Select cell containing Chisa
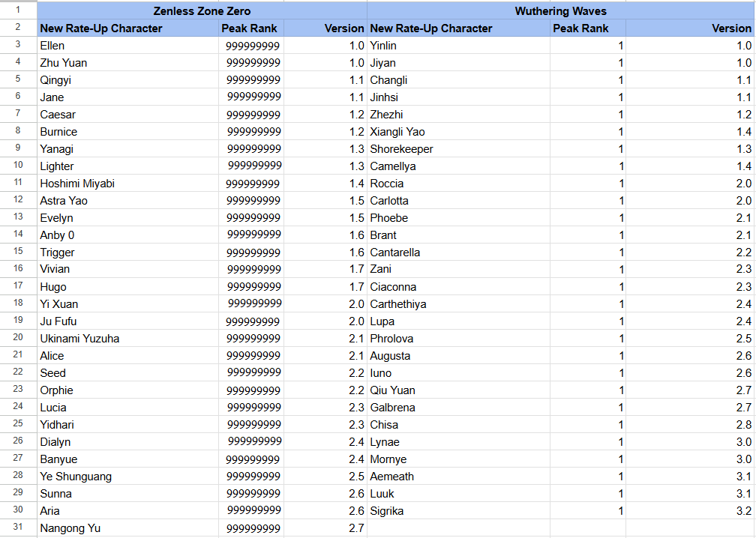Viewport: 756px width, 538px height. pyautogui.click(x=458, y=425)
